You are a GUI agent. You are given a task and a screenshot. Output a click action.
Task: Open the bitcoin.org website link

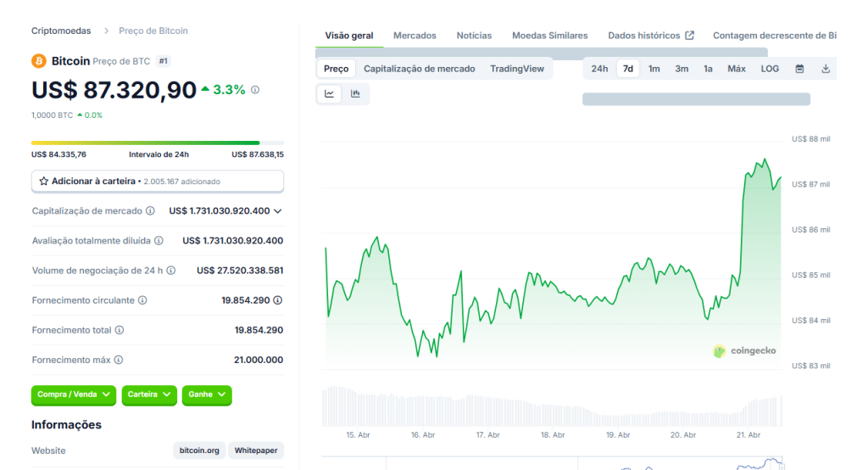click(x=199, y=450)
